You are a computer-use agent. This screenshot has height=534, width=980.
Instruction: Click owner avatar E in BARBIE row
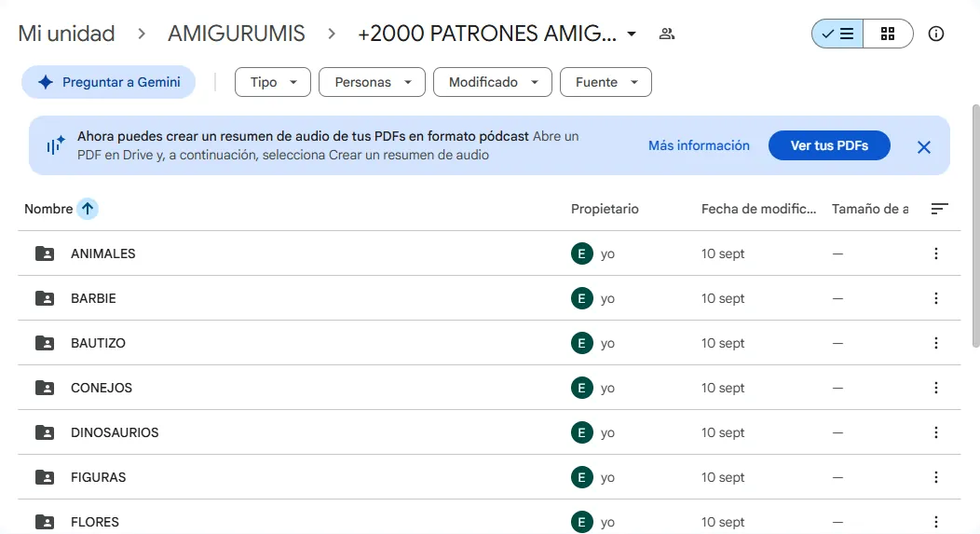point(582,298)
